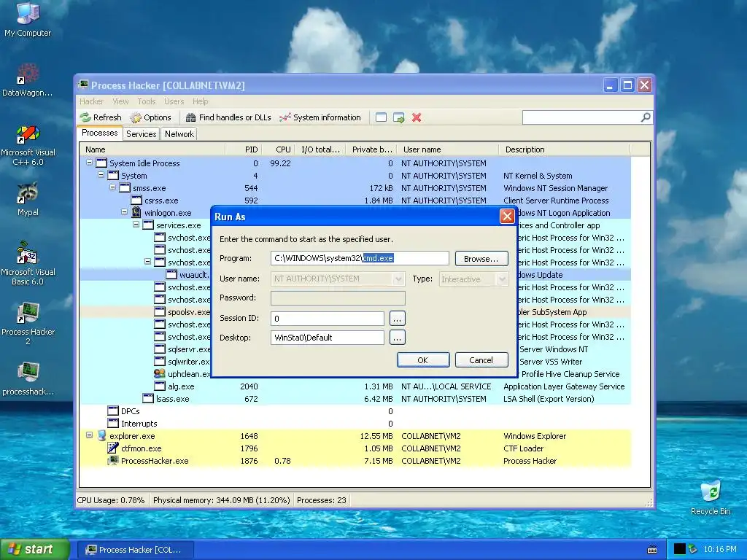
Task: Click the black square system tray icon
Action: pyautogui.click(x=680, y=550)
